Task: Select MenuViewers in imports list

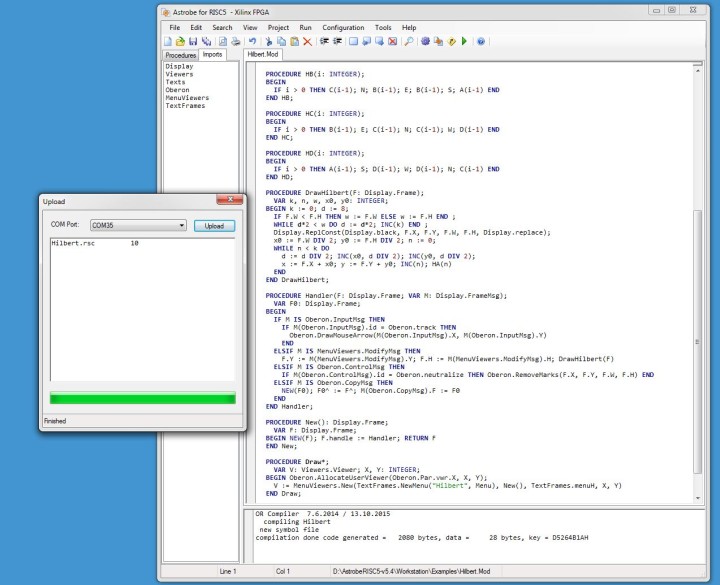Action: click(x=187, y=98)
